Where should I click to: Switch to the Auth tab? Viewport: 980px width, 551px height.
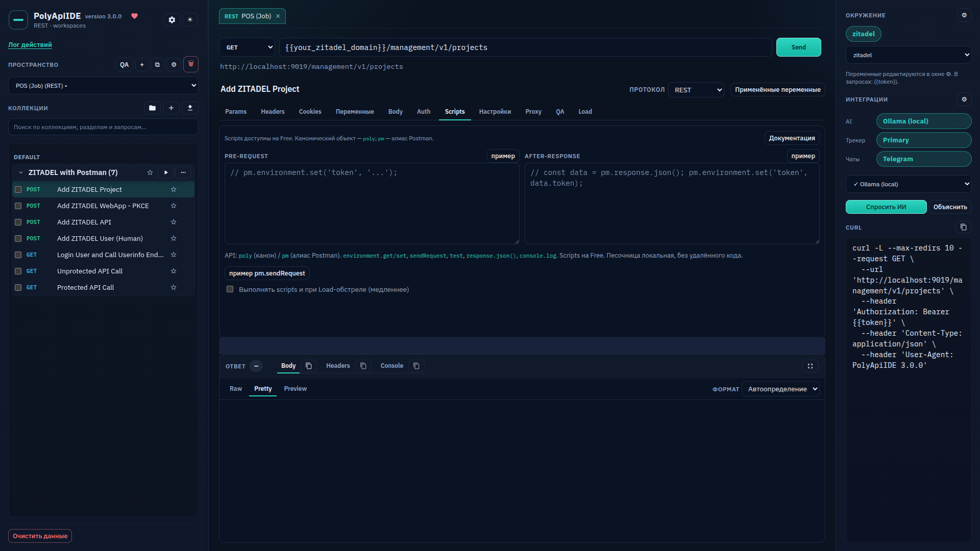[x=424, y=112]
